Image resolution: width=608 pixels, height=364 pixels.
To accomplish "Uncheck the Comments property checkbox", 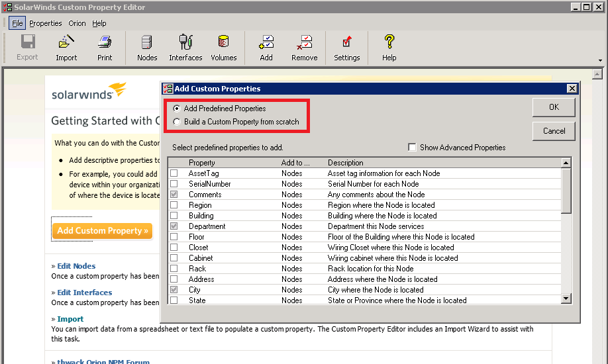I will [174, 194].
